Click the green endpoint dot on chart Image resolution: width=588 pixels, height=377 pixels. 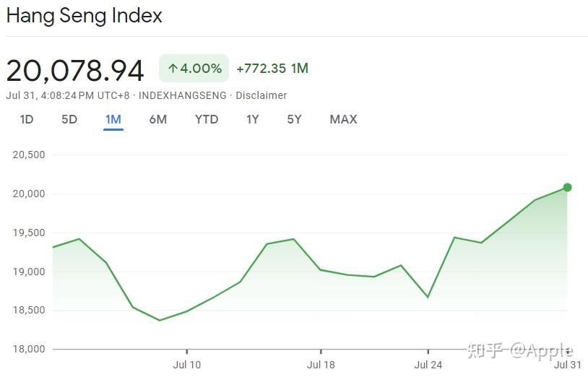pyautogui.click(x=567, y=188)
